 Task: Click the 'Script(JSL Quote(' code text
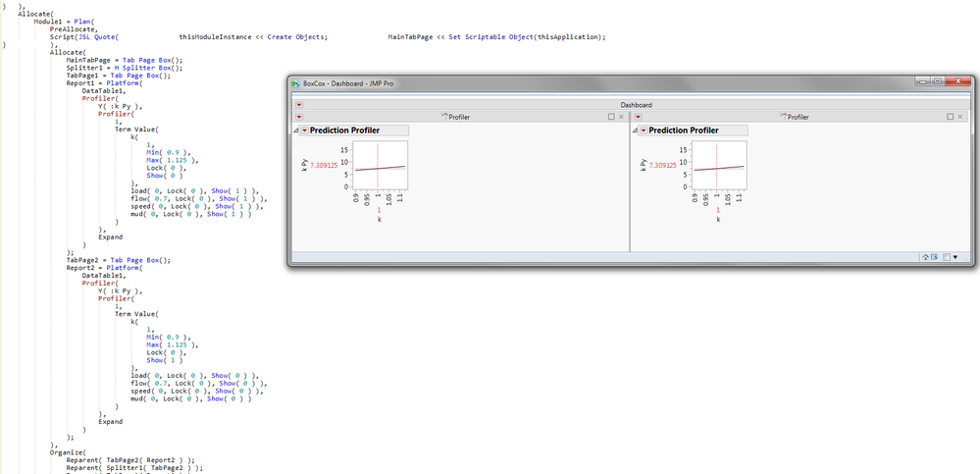pyautogui.click(x=84, y=37)
